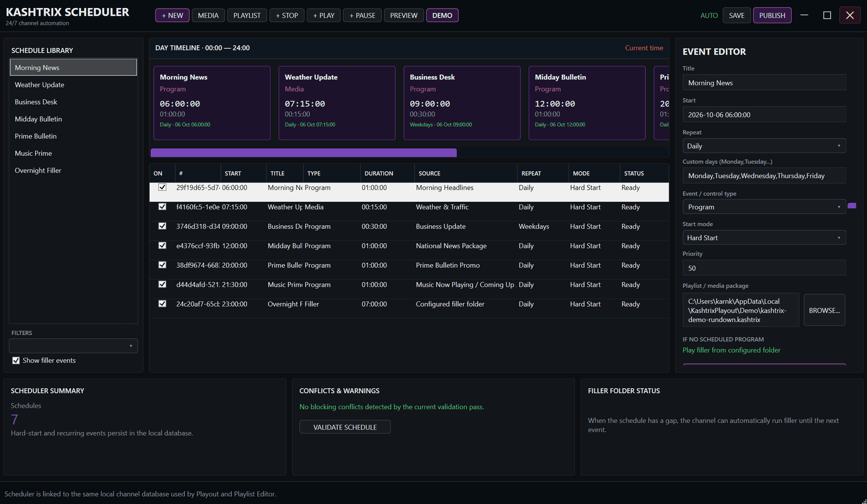This screenshot has width=867, height=504.
Task: Uncheck the ON box for 06:00:00 row
Action: (x=162, y=187)
